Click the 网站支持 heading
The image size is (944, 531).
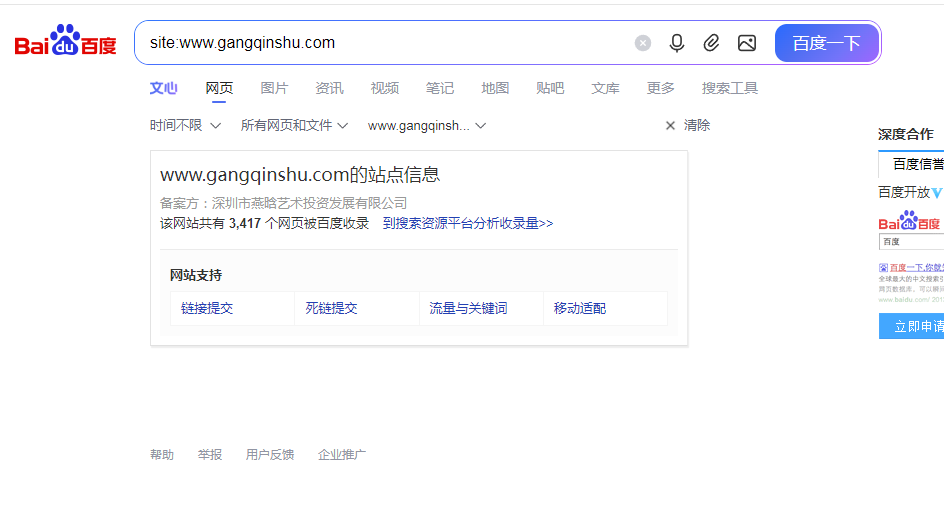click(x=196, y=275)
